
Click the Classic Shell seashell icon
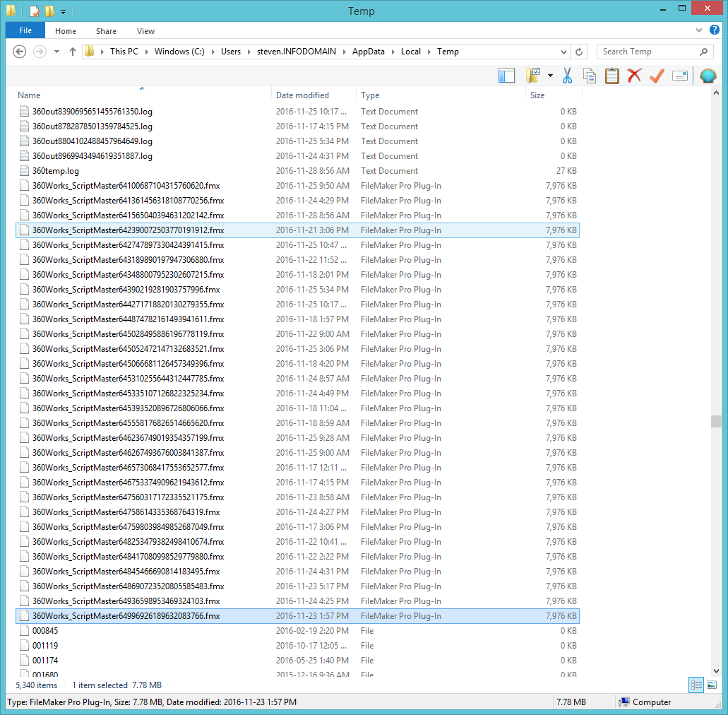click(708, 76)
